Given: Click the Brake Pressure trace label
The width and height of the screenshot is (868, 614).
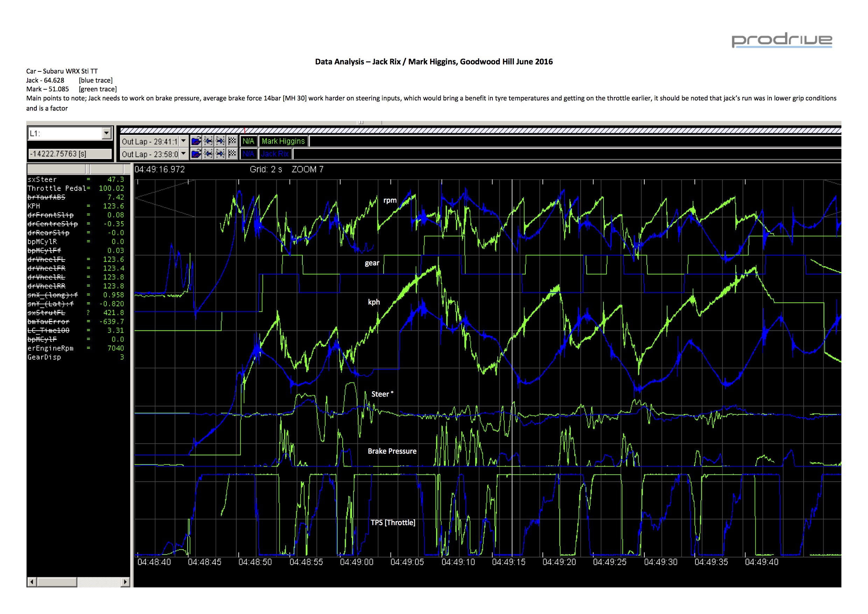Looking at the screenshot, I should coord(392,451).
